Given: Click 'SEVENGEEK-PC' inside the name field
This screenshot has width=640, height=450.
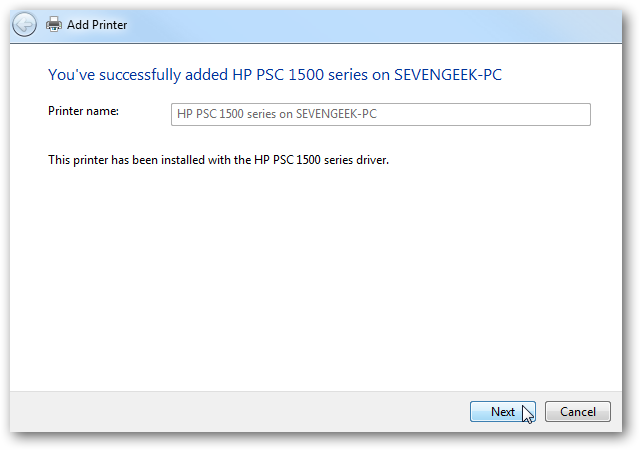Looking at the screenshot, I should click(336, 114).
